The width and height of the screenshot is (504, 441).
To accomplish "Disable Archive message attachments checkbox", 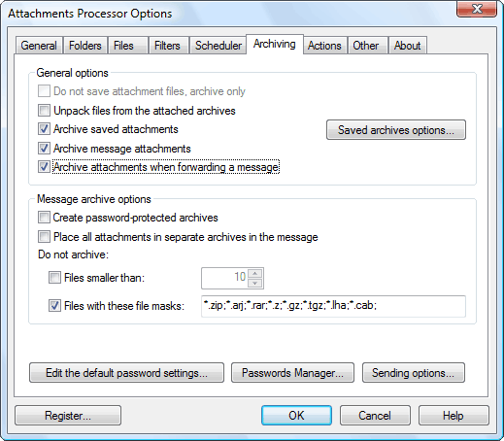I will coord(44,149).
